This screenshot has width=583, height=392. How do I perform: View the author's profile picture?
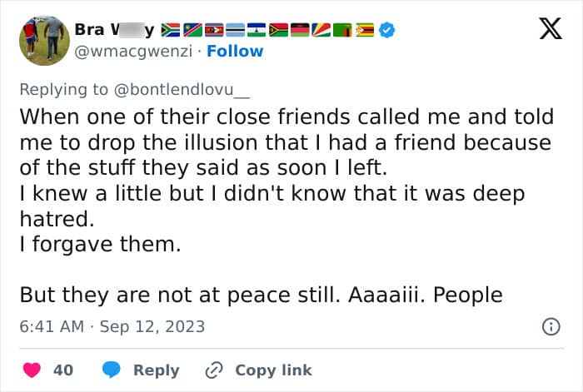click(x=44, y=41)
